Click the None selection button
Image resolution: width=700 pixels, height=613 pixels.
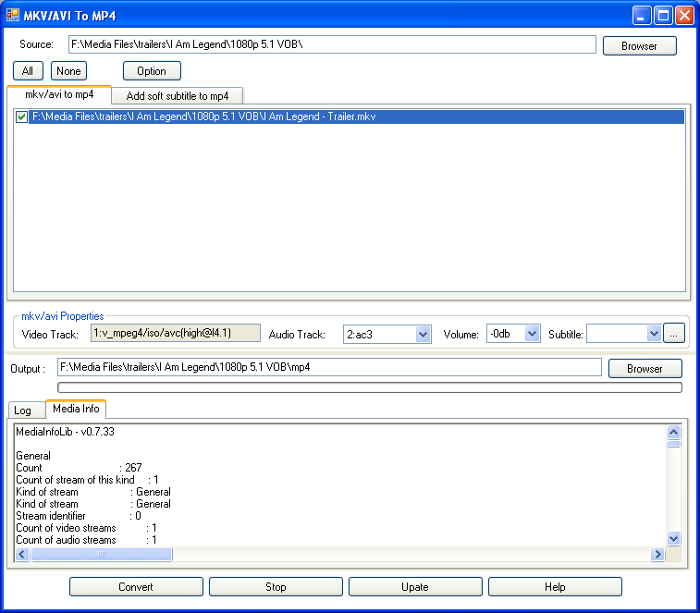[68, 71]
